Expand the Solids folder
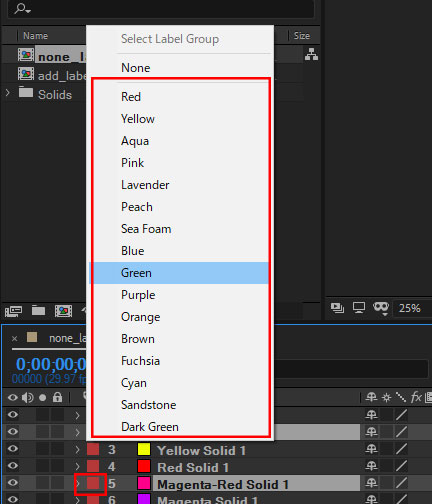 8,92
